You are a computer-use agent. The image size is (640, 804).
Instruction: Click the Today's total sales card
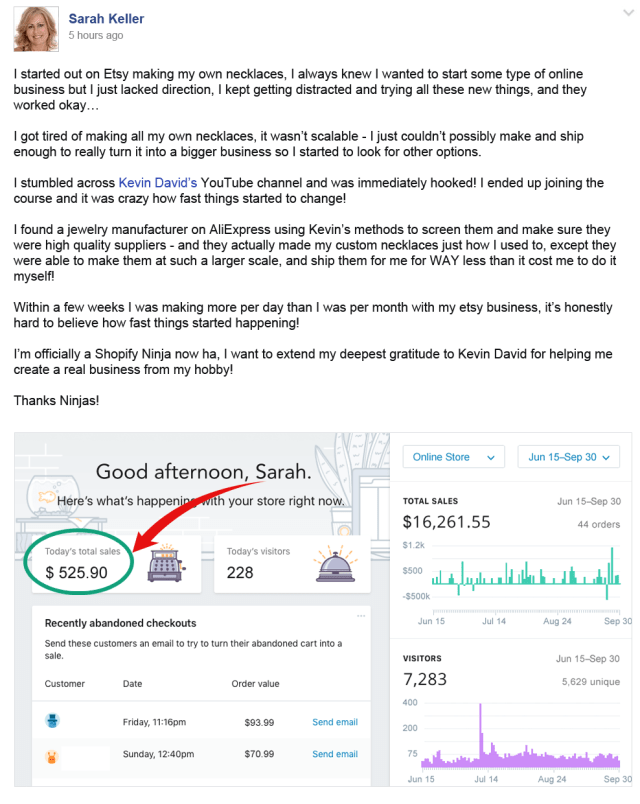(x=116, y=564)
